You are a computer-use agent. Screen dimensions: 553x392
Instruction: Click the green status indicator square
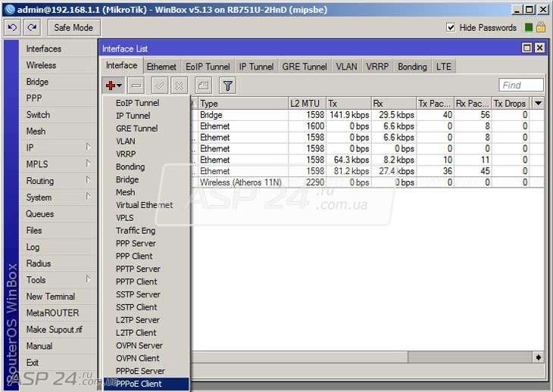pyautogui.click(x=529, y=27)
